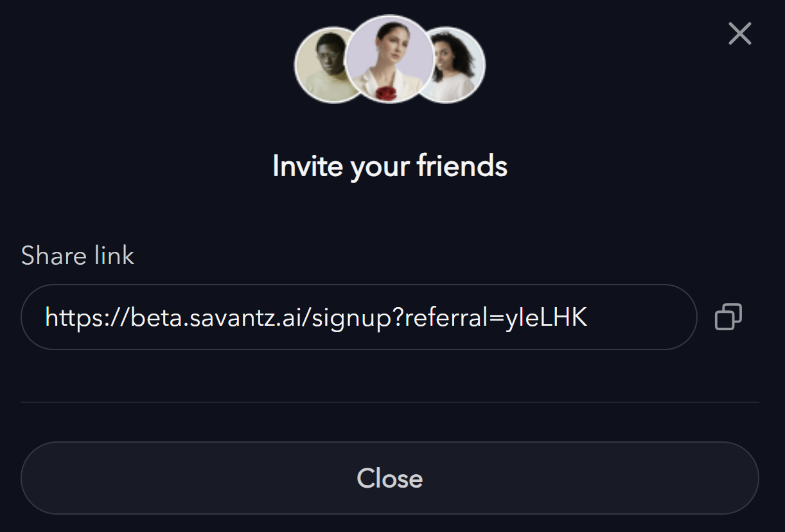This screenshot has height=532, width=785.
Task: Focus the share link text field
Action: 359,317
